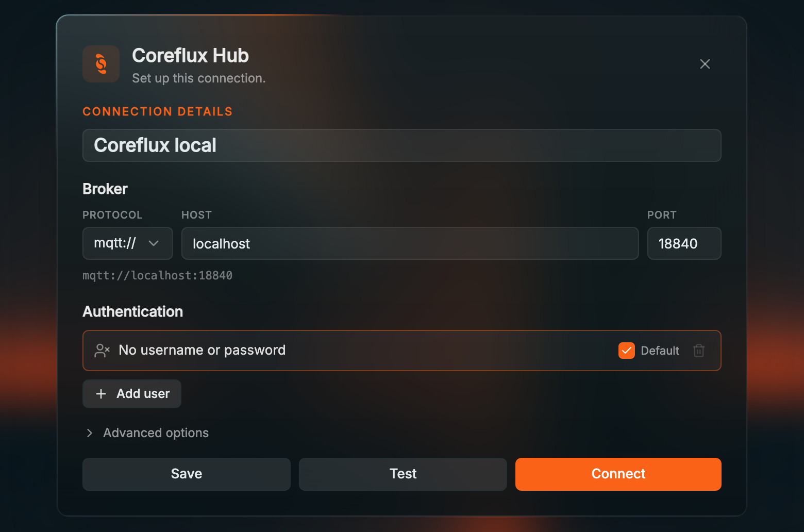Viewport: 804px width, 532px height.
Task: Expand Advanced options
Action: click(148, 433)
